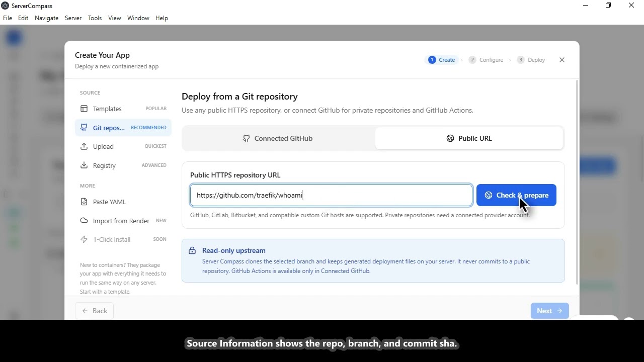Select Import from Render option
This screenshot has height=362, width=644.
tap(123, 221)
